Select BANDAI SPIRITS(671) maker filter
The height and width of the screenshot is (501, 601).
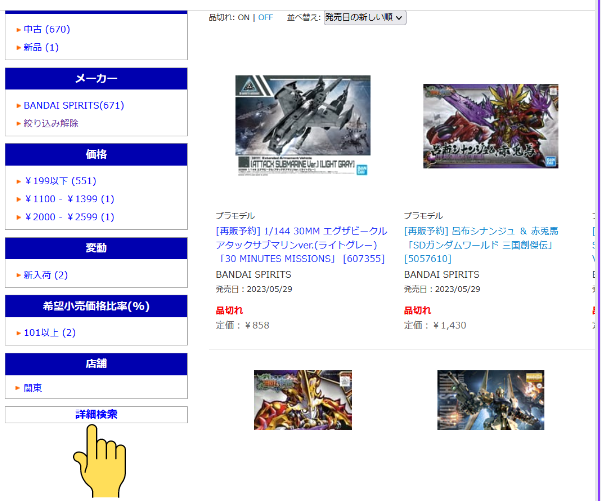click(x=74, y=105)
